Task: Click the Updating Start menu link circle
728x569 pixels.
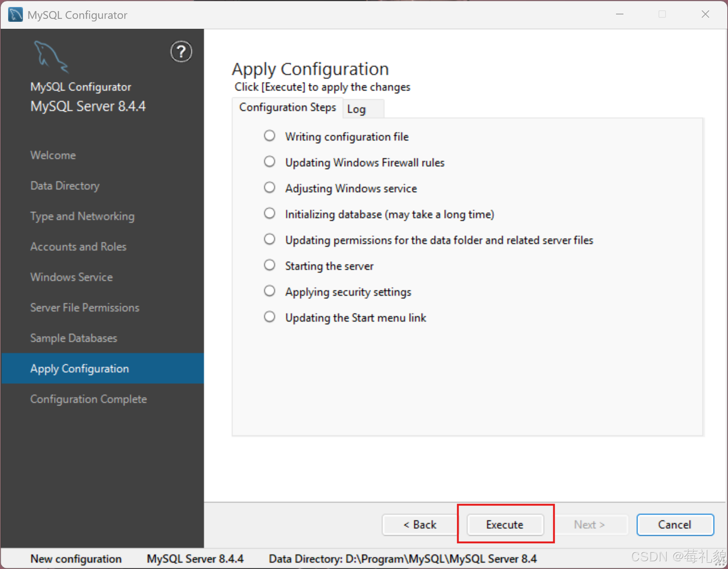Action: (x=269, y=317)
